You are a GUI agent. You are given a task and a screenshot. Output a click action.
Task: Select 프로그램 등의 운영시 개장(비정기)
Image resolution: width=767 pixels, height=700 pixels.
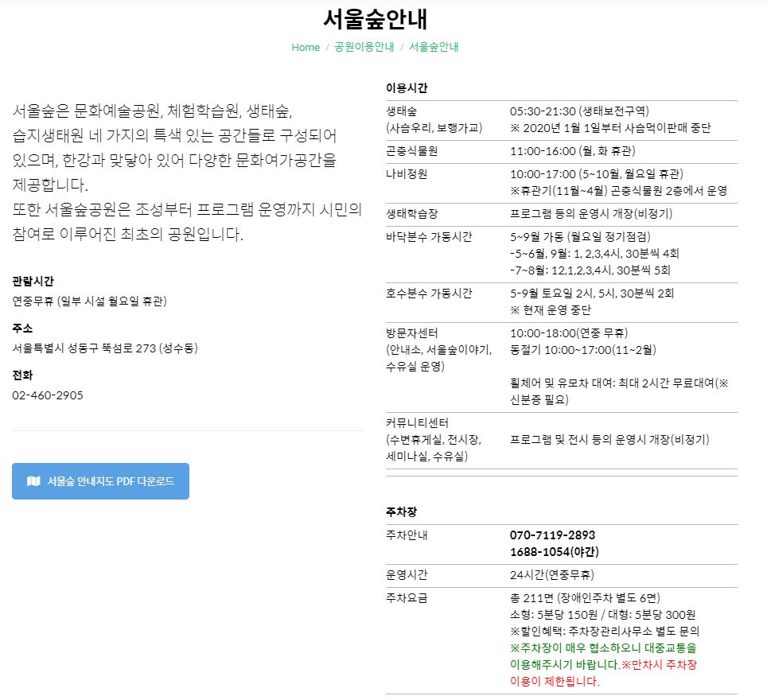[x=591, y=213]
